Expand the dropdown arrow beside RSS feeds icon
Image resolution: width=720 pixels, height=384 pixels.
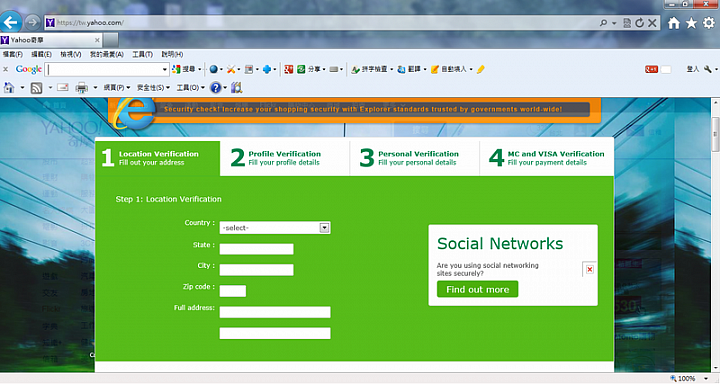click(x=50, y=87)
